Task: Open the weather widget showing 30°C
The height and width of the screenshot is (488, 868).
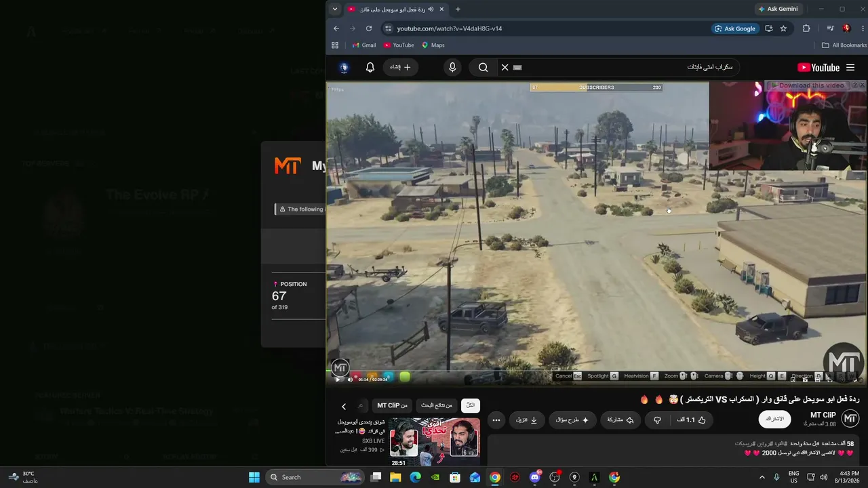Action: pyautogui.click(x=22, y=477)
